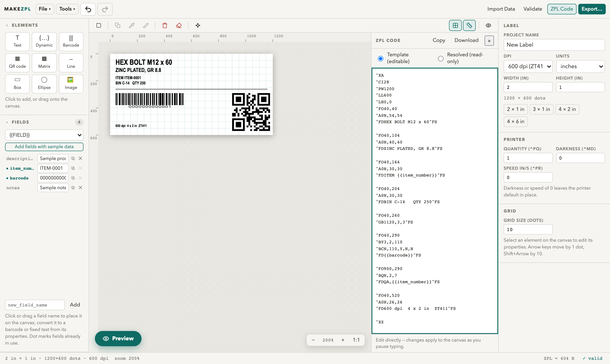The width and height of the screenshot is (610, 364).
Task: Open the DPI dropdown
Action: point(528,66)
